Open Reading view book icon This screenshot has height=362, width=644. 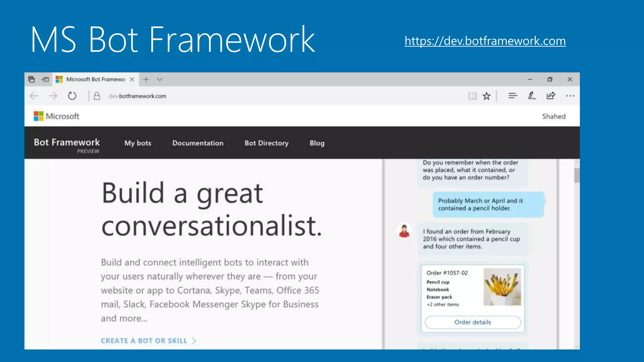(472, 96)
